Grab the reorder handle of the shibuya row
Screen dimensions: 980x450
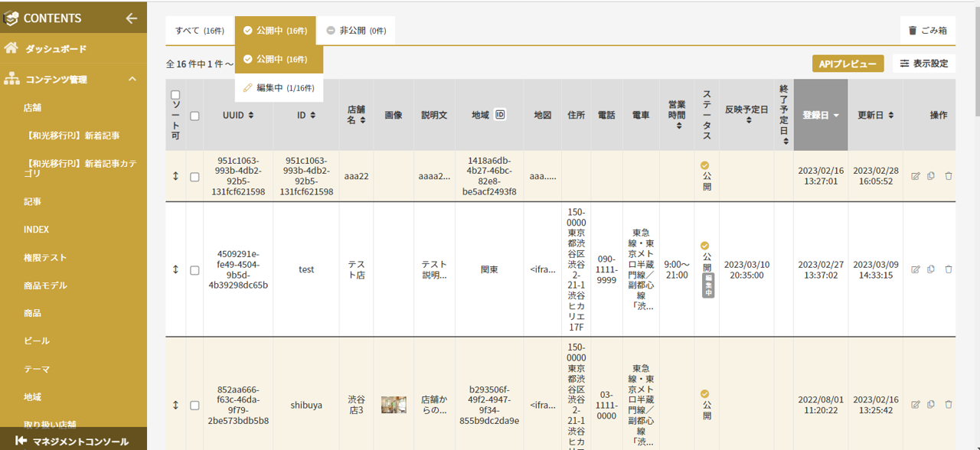click(175, 405)
